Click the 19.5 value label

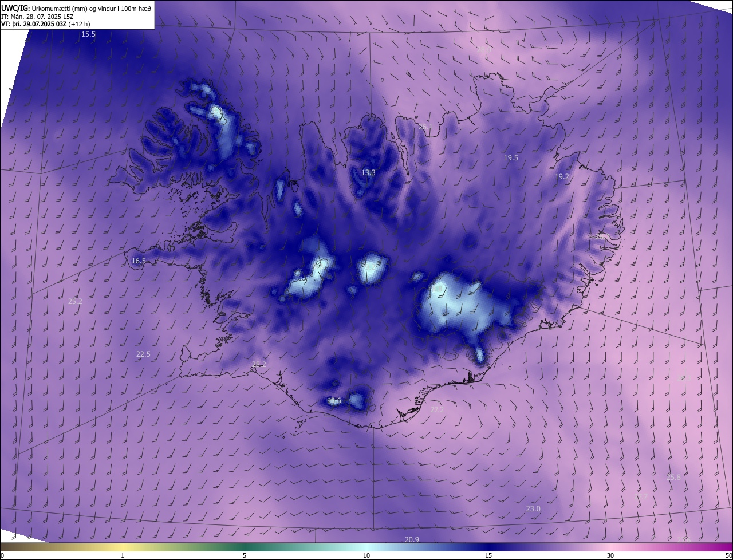tap(511, 158)
